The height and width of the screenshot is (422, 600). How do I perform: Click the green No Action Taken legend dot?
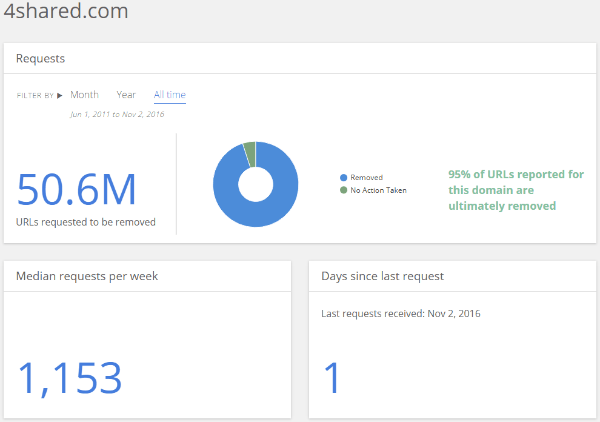(343, 190)
